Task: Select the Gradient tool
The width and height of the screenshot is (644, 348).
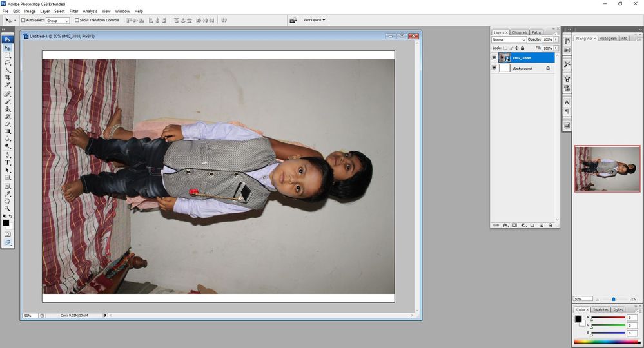Action: 7,131
